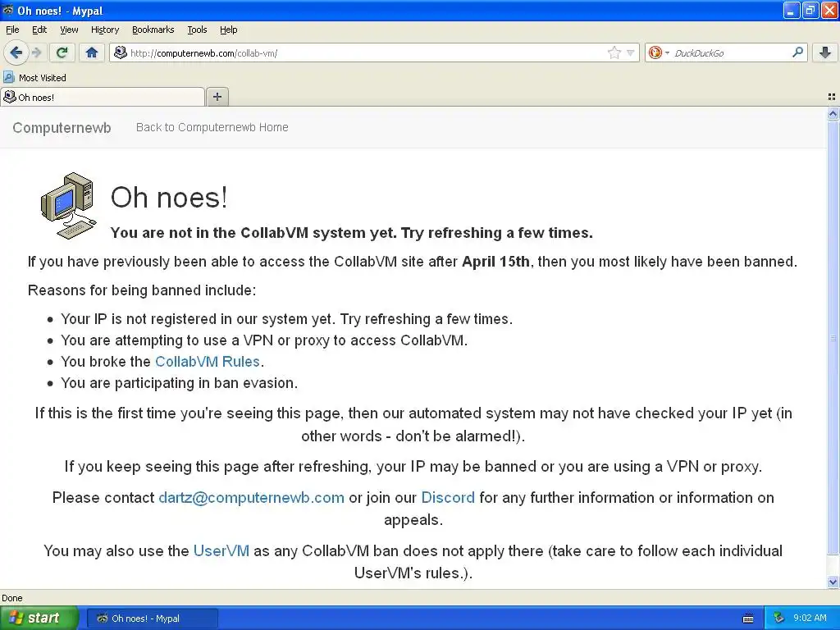Viewport: 840px width, 630px height.
Task: Expand the address bar history dropdown arrow
Action: (631, 52)
